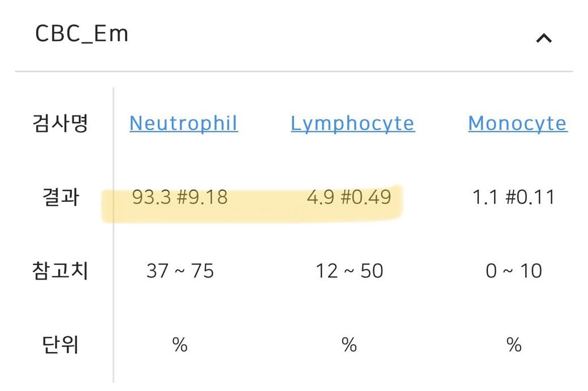Select the Neutrophil result 93.3 #9.18

180,197
